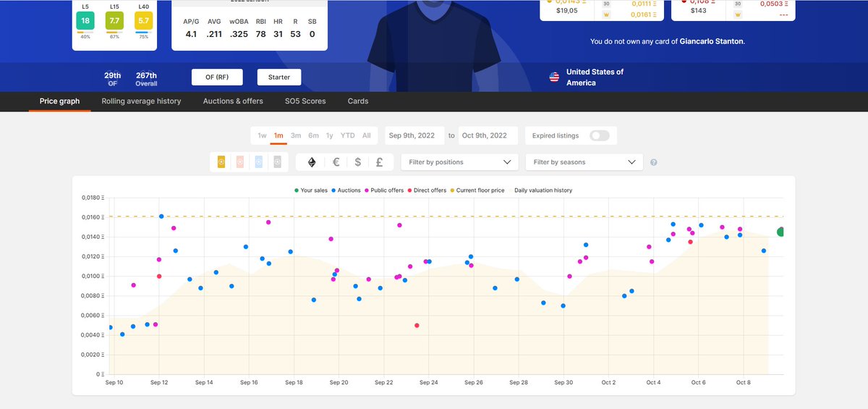Click the L5 score badge 18
The height and width of the screenshot is (409, 868).
(85, 21)
